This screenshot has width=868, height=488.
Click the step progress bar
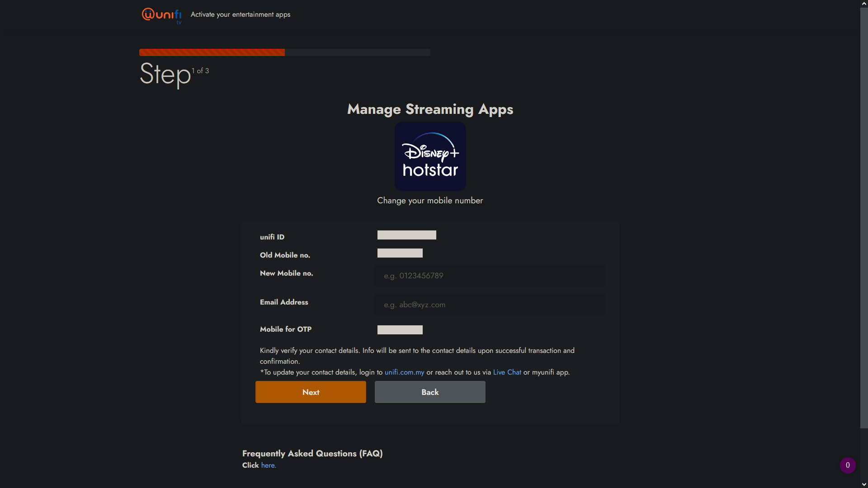point(285,52)
